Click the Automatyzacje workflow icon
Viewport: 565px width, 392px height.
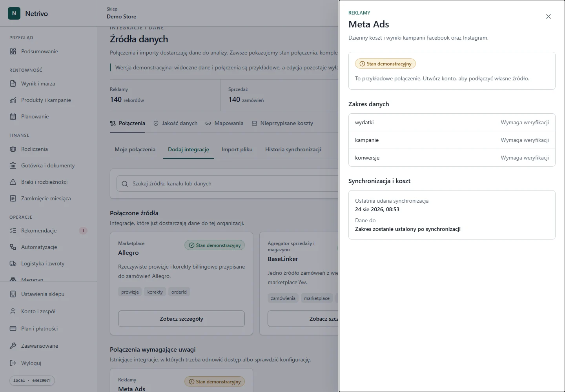(x=13, y=247)
